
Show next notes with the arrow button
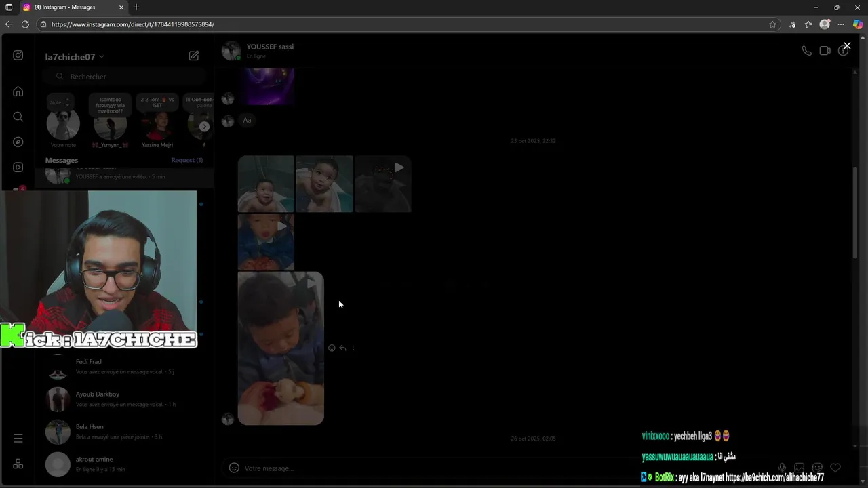[x=204, y=126]
